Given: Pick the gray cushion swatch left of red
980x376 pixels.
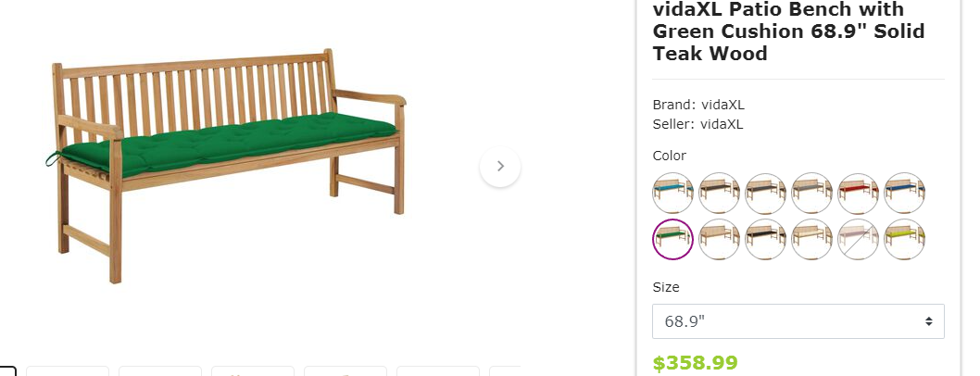Looking at the screenshot, I should click(x=811, y=193).
